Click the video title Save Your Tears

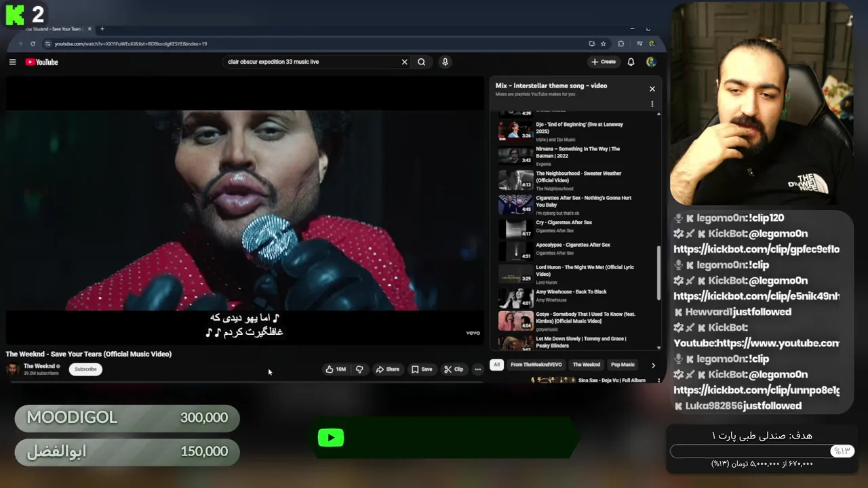(89, 354)
